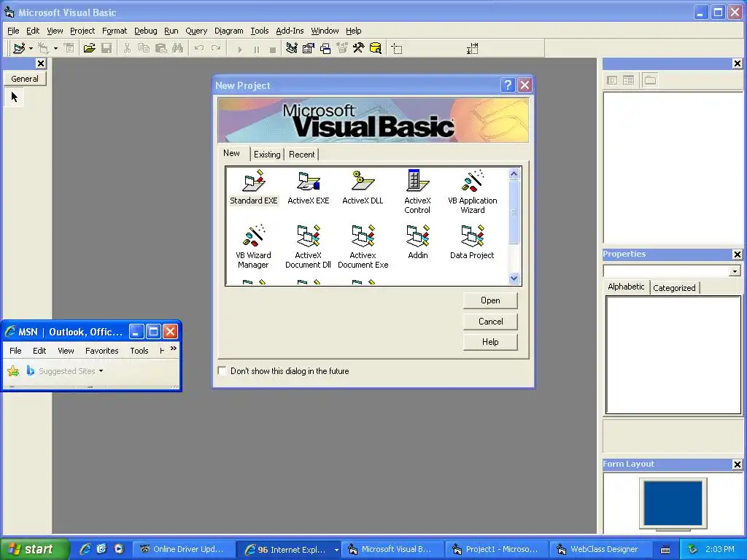Select Alphabetic tab in Properties
Screen dimensions: 747x560
(x=626, y=286)
